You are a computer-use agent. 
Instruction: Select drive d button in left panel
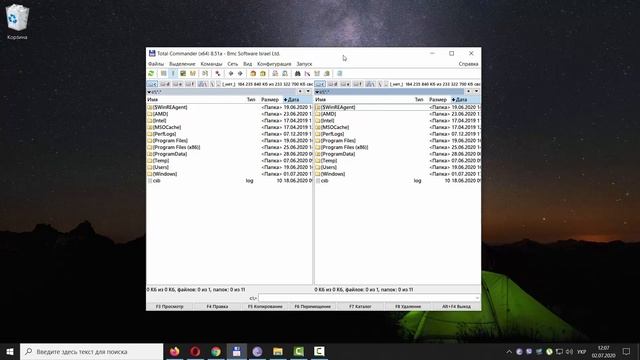[165, 84]
